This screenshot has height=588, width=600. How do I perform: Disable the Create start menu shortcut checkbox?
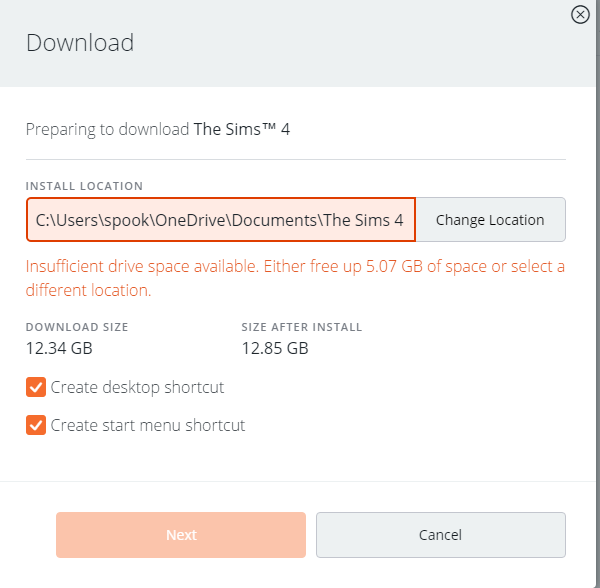pyautogui.click(x=36, y=425)
